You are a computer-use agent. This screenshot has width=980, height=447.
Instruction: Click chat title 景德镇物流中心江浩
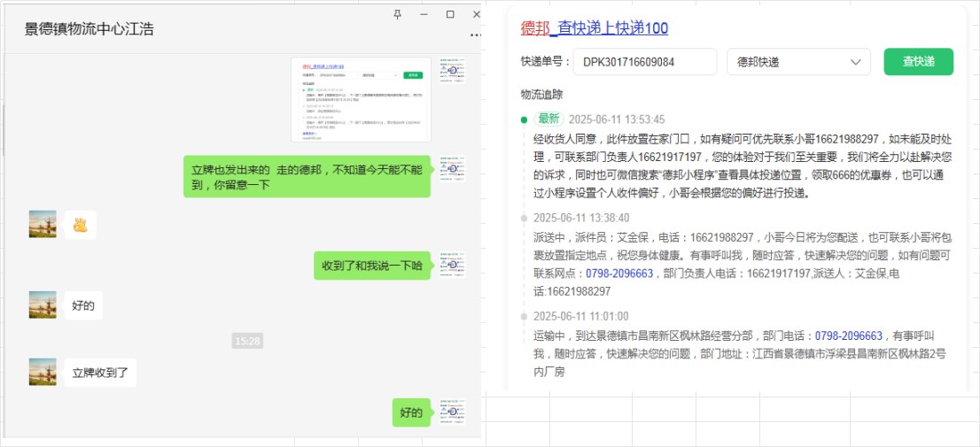[x=89, y=29]
